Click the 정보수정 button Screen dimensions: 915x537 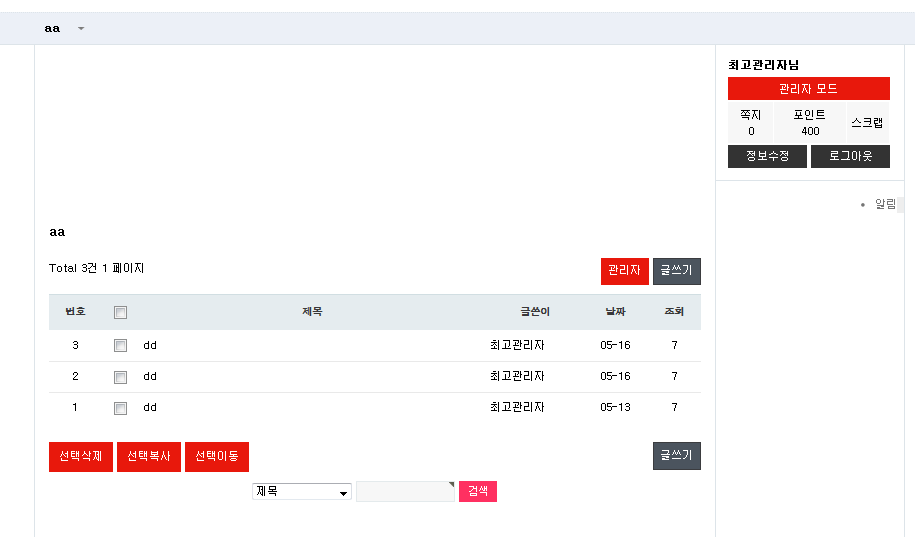coord(767,156)
